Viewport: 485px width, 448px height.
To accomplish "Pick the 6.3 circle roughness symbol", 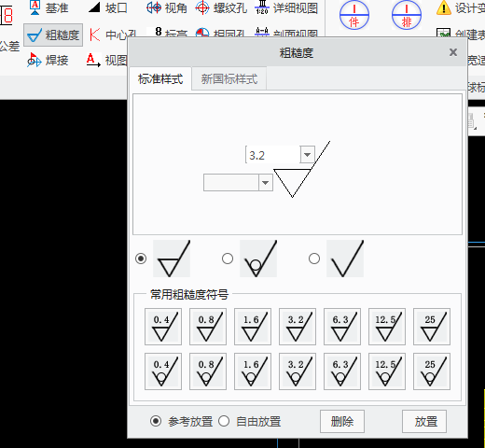I will 342,371.
